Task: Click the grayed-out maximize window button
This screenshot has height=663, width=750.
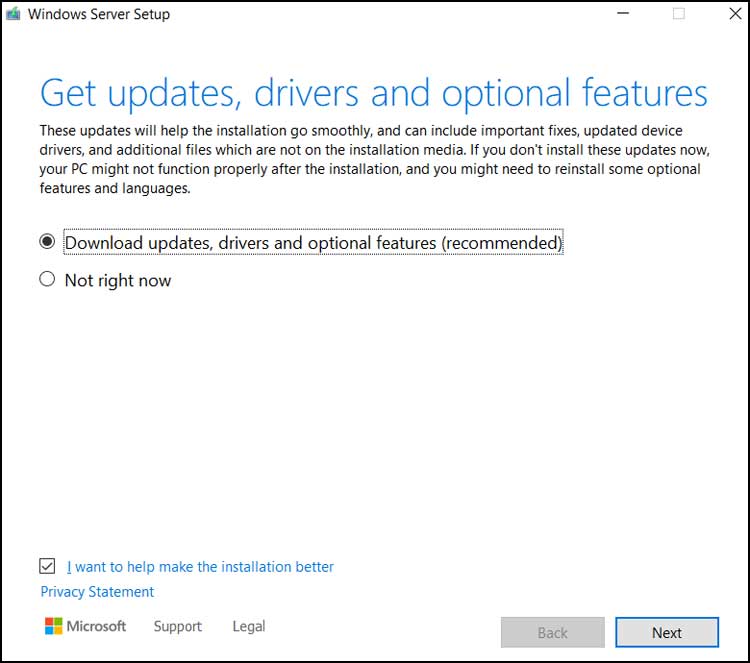Action: pyautogui.click(x=679, y=14)
